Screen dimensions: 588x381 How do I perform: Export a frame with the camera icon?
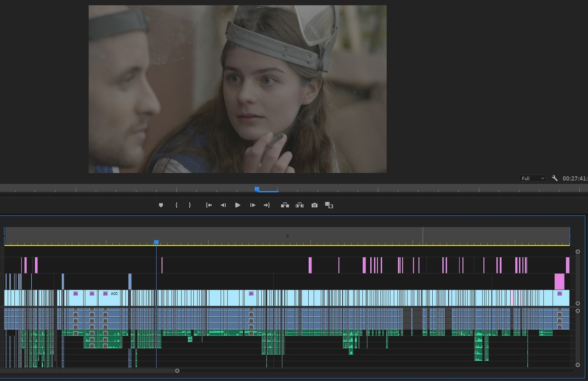(x=314, y=205)
